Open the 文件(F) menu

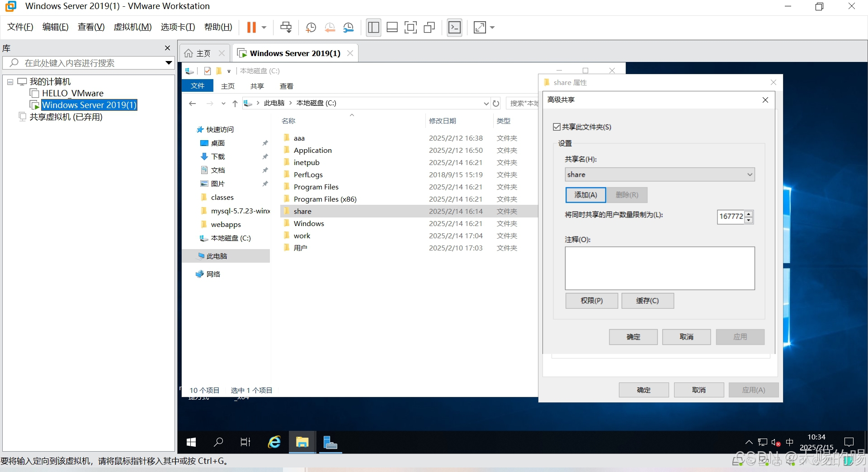pyautogui.click(x=20, y=27)
